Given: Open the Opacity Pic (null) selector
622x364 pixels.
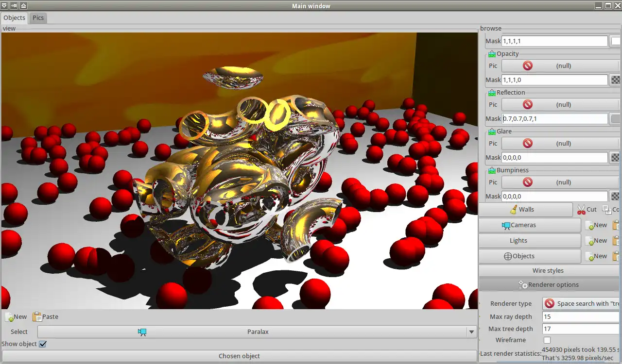Looking at the screenshot, I should point(561,66).
